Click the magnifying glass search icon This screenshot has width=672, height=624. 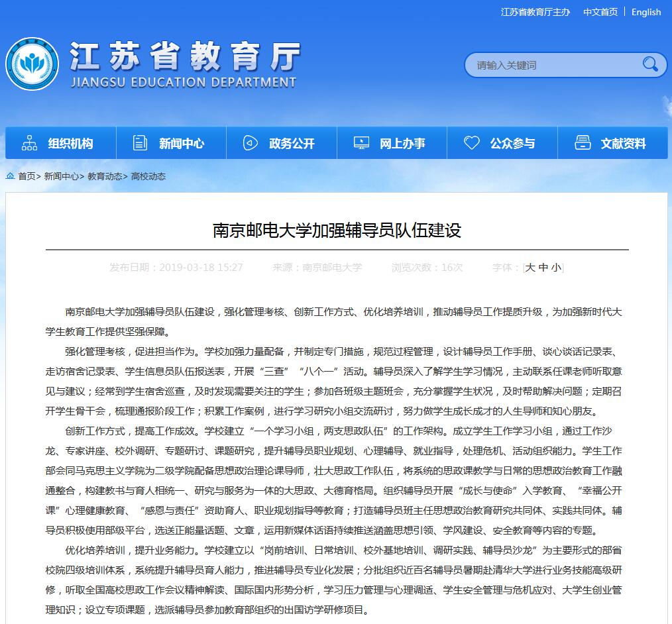(649, 64)
